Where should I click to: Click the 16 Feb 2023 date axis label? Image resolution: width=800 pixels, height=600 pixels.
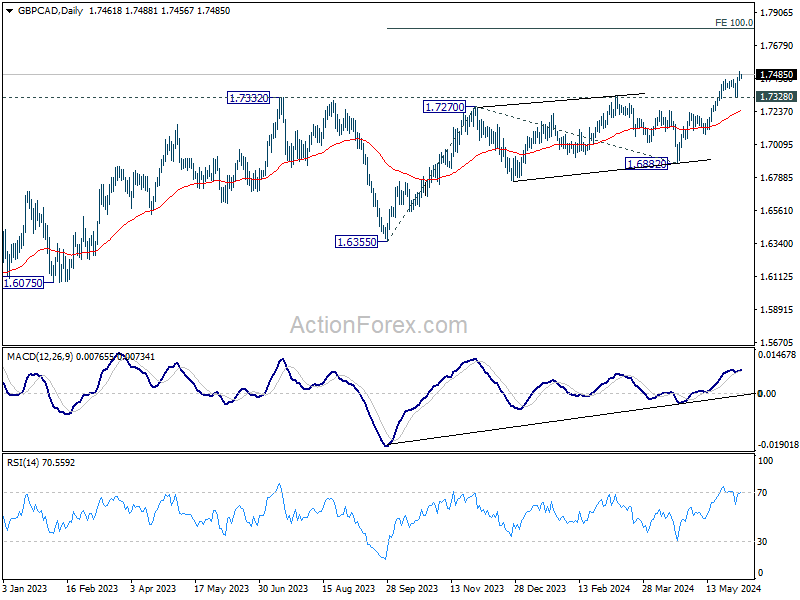coord(92,588)
